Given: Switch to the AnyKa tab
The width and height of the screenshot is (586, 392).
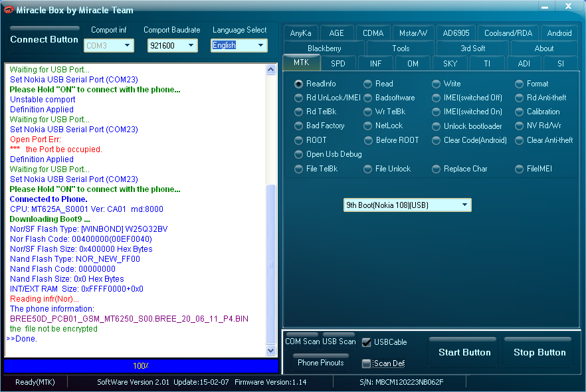Looking at the screenshot, I should 300,33.
